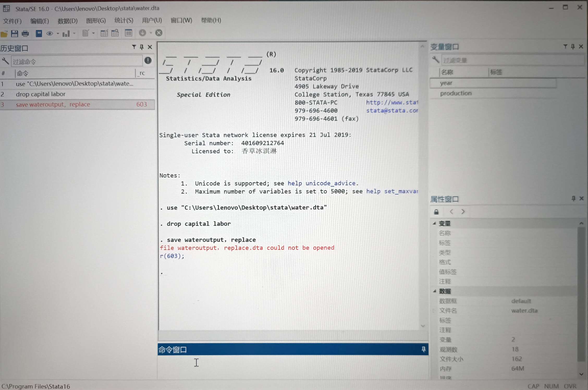The width and height of the screenshot is (588, 390).
Task: Open the Do-file Editor icon
Action: [x=85, y=33]
